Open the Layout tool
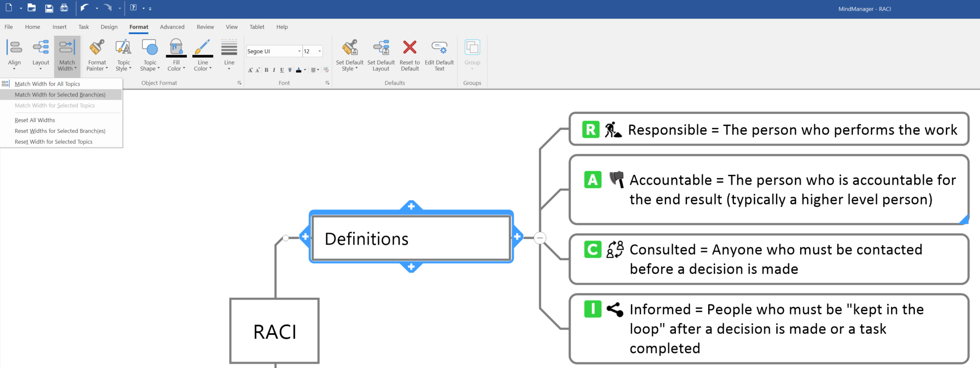This screenshot has height=368, width=980. 41,55
